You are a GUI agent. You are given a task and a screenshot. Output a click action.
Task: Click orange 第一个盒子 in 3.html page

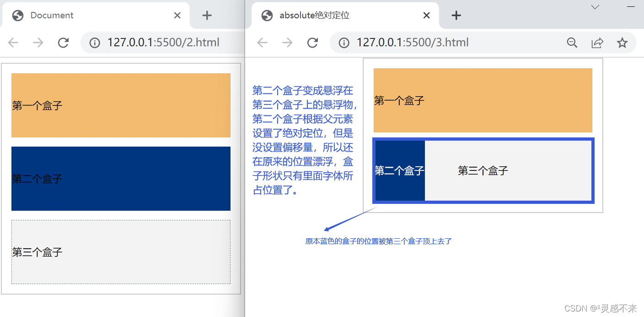[x=483, y=100]
